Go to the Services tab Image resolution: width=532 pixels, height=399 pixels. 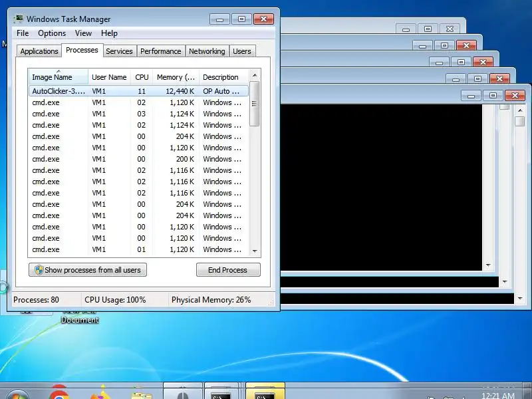(119, 51)
